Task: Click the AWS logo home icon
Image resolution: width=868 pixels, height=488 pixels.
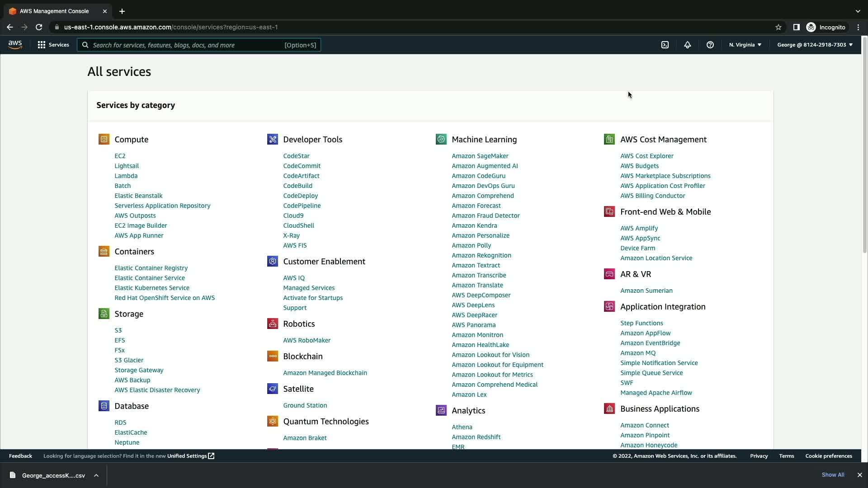Action: (x=15, y=44)
